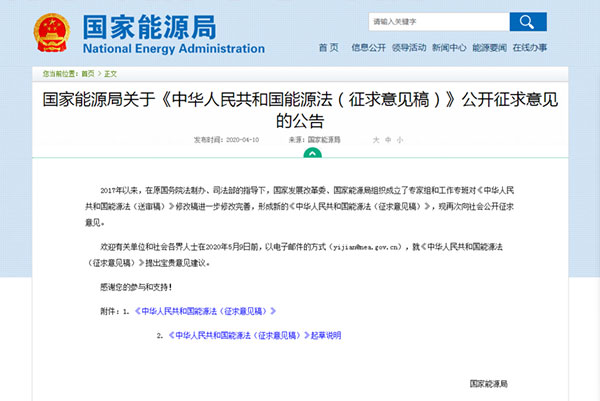Viewport: 600px width, 401px height.
Task: Open the 能源要闻 navigation menu item
Action: pyautogui.click(x=489, y=47)
